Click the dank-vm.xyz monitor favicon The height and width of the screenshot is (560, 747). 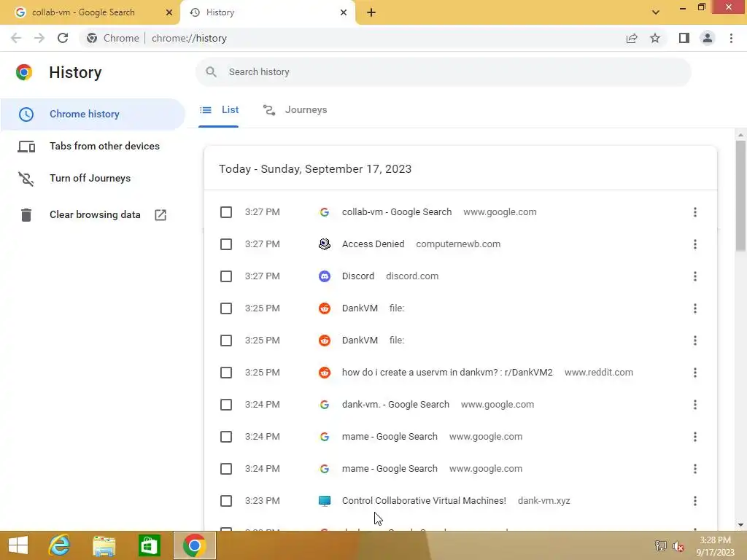[x=325, y=501]
